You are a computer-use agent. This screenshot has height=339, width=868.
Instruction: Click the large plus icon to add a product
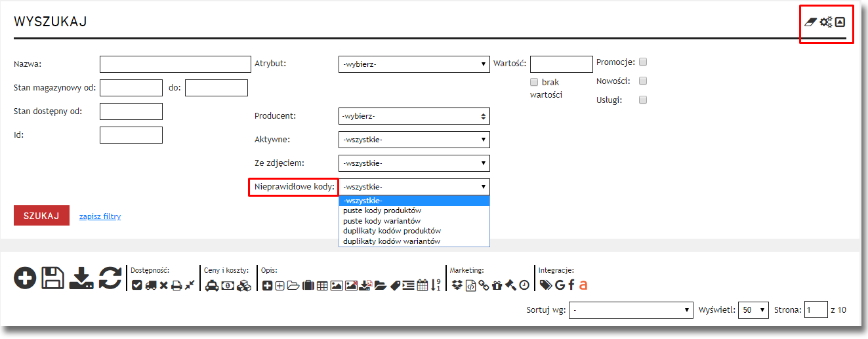pyautogui.click(x=25, y=278)
